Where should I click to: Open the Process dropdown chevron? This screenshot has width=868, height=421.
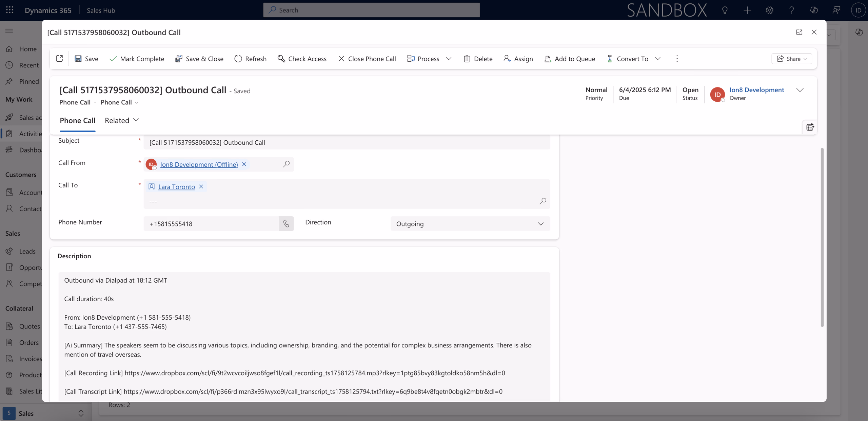[x=448, y=58]
